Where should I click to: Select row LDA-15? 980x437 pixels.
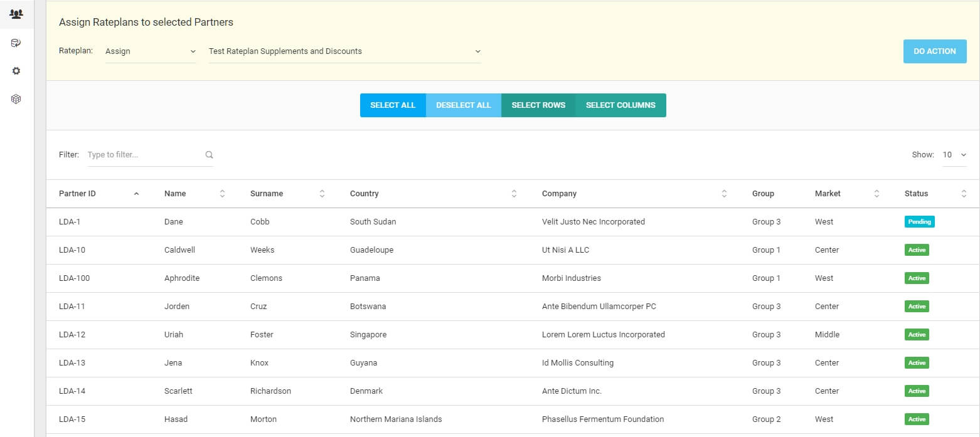point(513,419)
